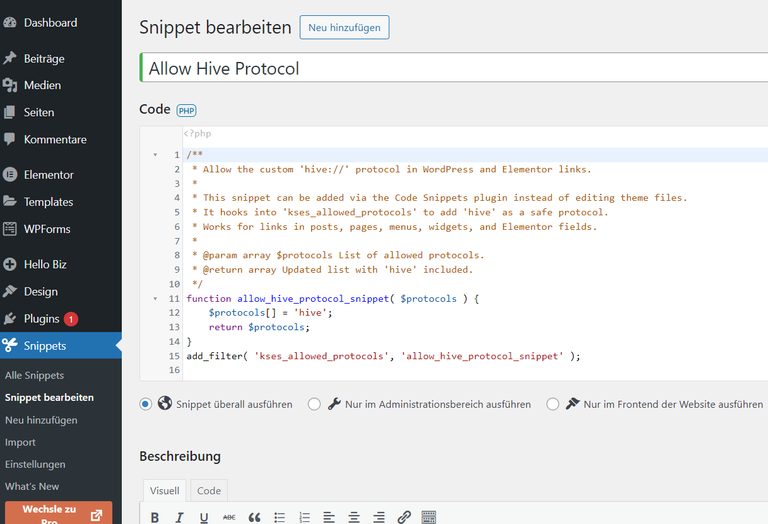Insert a bulleted list
Viewport: 768px width, 524px height.
[280, 517]
